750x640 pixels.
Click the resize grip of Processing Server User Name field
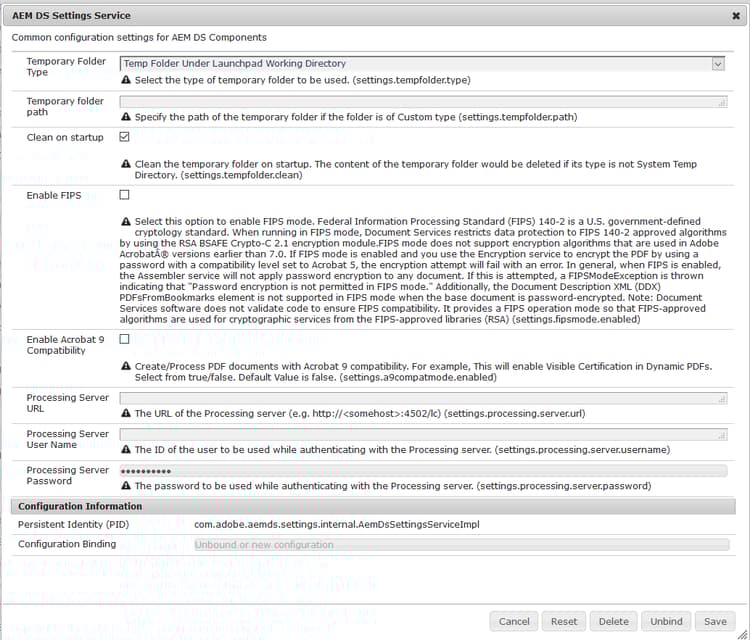pos(723,436)
